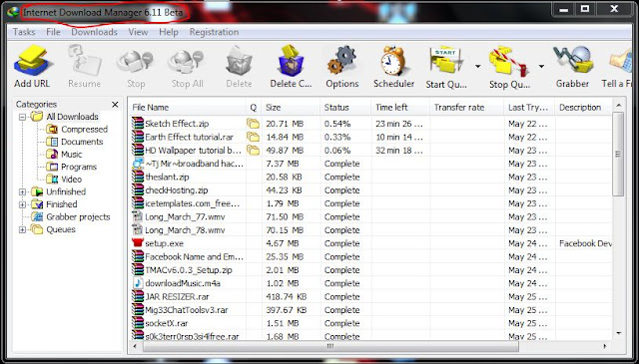Select the Documents category icon
Viewport: 639px width, 364px height.
pos(52,142)
